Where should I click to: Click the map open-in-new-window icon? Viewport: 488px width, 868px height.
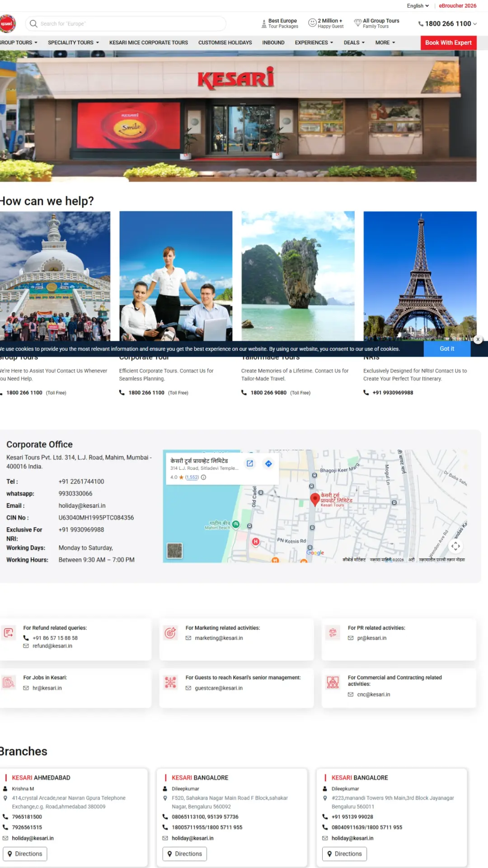[x=250, y=463]
